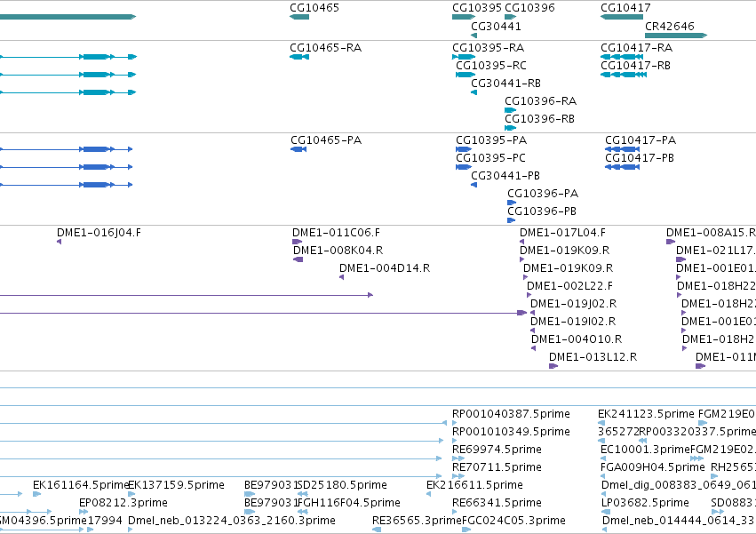Click the CG10417-PB protein label

[x=640, y=158]
